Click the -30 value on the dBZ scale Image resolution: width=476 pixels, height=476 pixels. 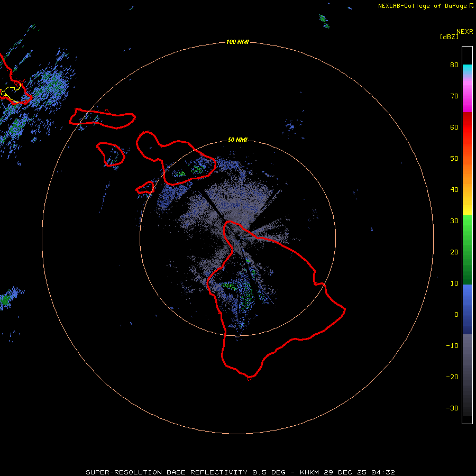point(452,408)
